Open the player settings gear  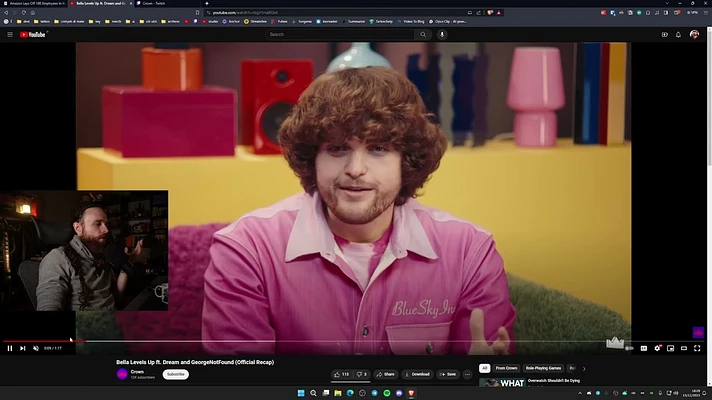click(x=657, y=348)
